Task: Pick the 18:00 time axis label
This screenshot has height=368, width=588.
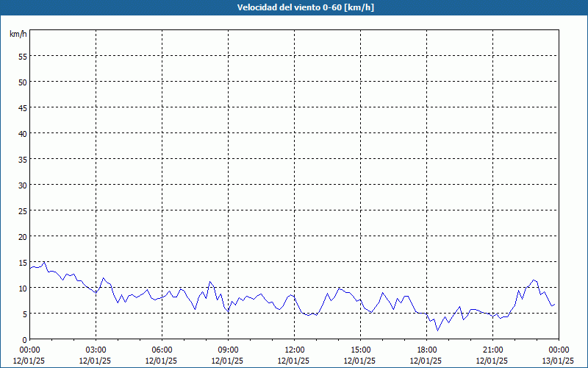Action: point(426,350)
